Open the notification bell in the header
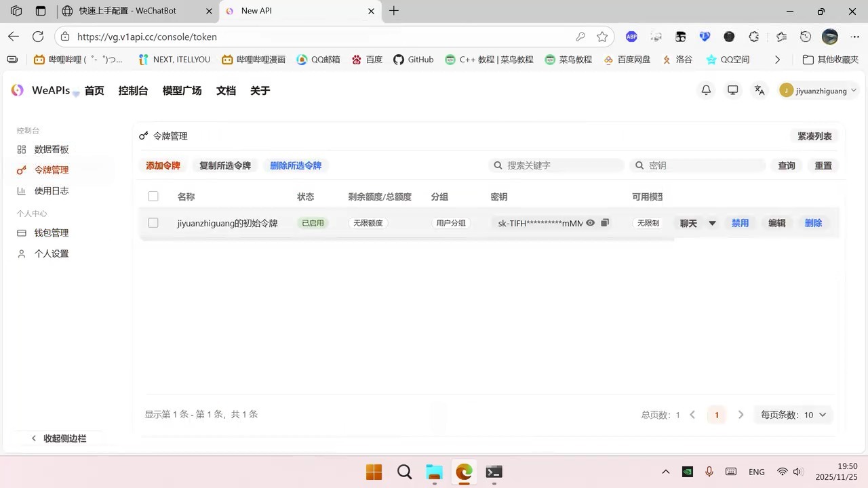The width and height of the screenshot is (868, 488). pos(706,90)
